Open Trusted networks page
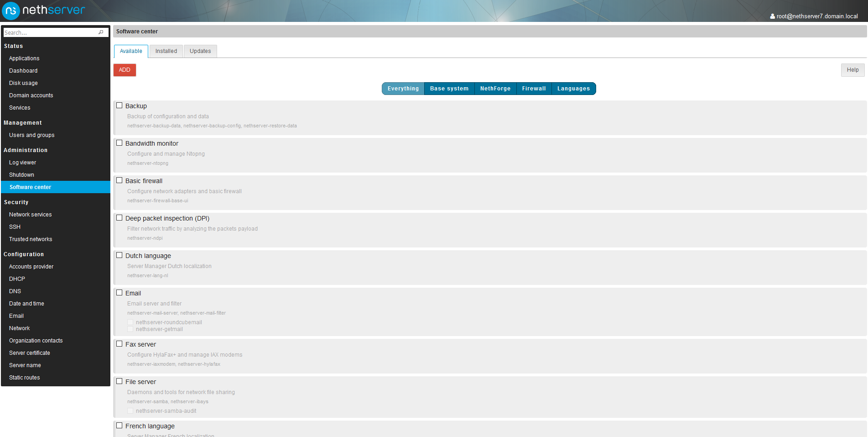Screen dimensions: 868x437 click(x=31, y=239)
